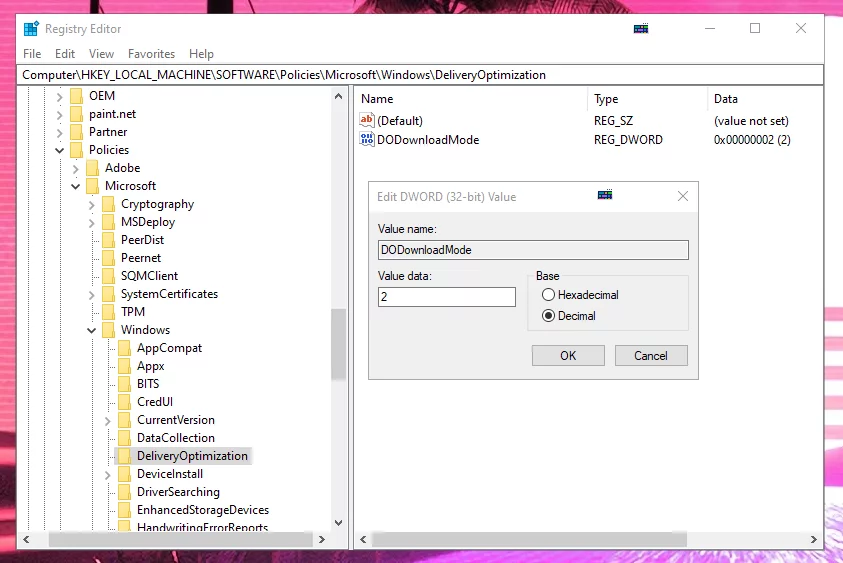Click the MSDeploy folder icon
This screenshot has width=843, height=563.
click(109, 222)
